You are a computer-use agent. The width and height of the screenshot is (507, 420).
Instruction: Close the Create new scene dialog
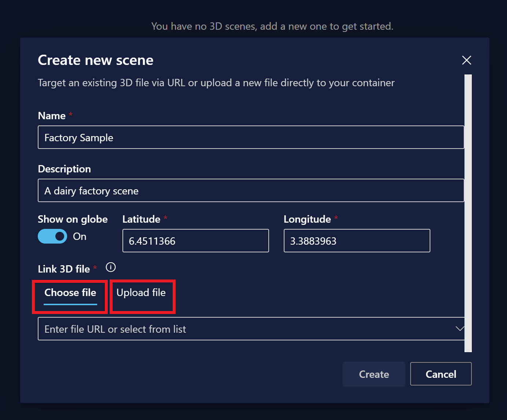tap(466, 60)
